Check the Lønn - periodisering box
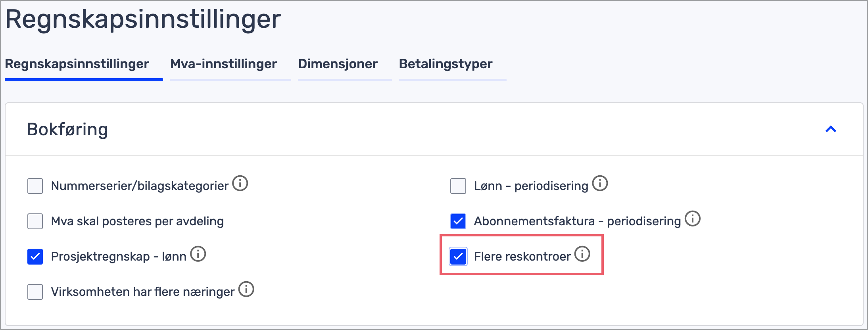Image resolution: width=868 pixels, height=330 pixels. coord(458,186)
